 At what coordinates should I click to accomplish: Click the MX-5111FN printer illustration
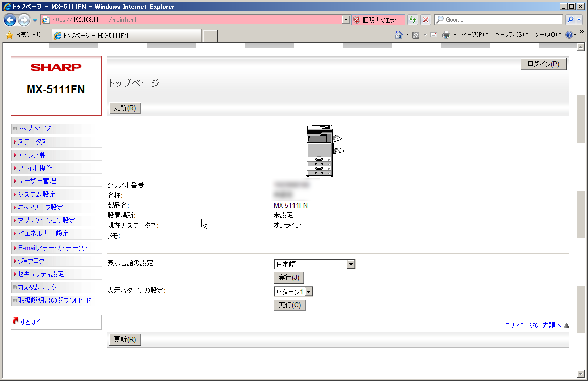325,151
